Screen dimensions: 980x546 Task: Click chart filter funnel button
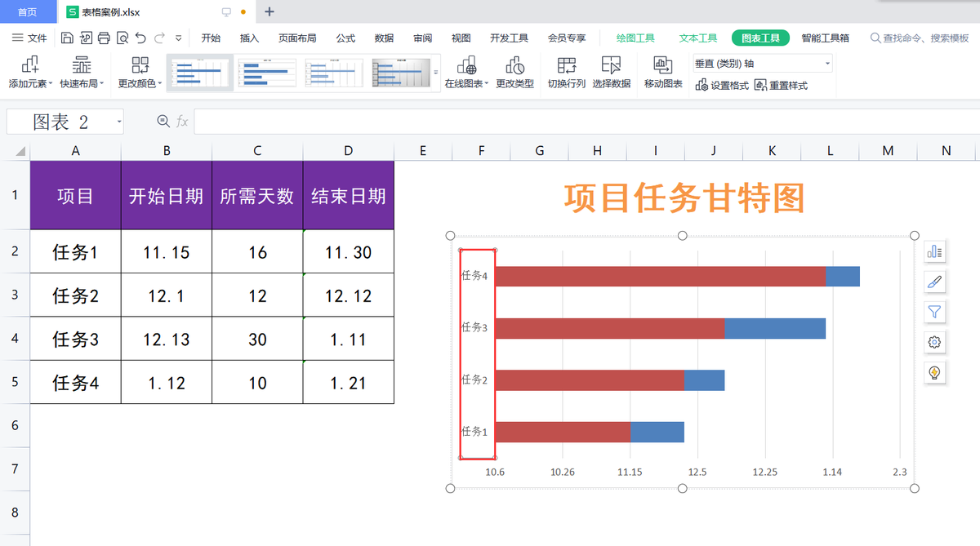(935, 312)
